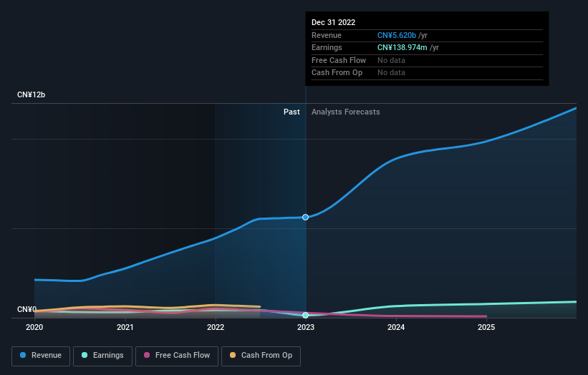Click the tooltip Revenue row label
Viewport: 588px width, 375px height.
tap(327, 35)
